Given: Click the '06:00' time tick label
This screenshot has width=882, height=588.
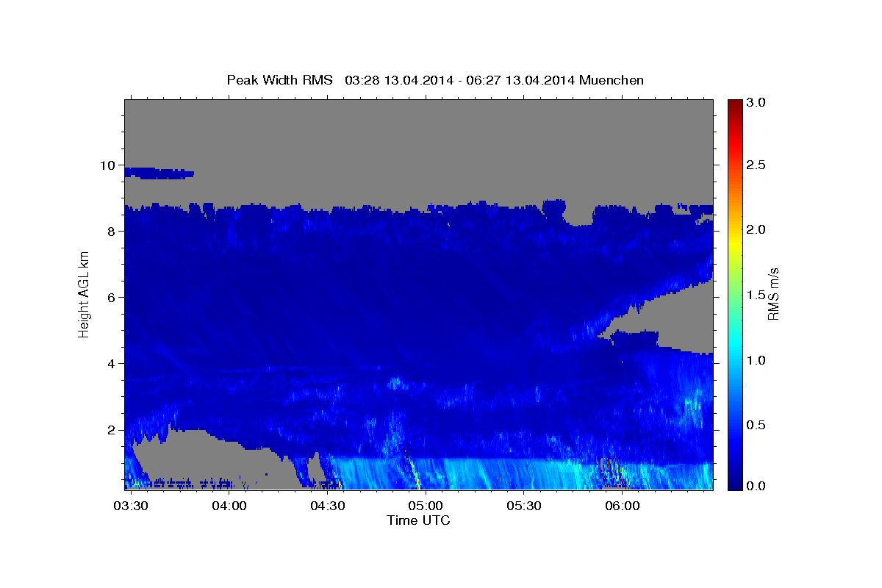Looking at the screenshot, I should coord(622,506).
